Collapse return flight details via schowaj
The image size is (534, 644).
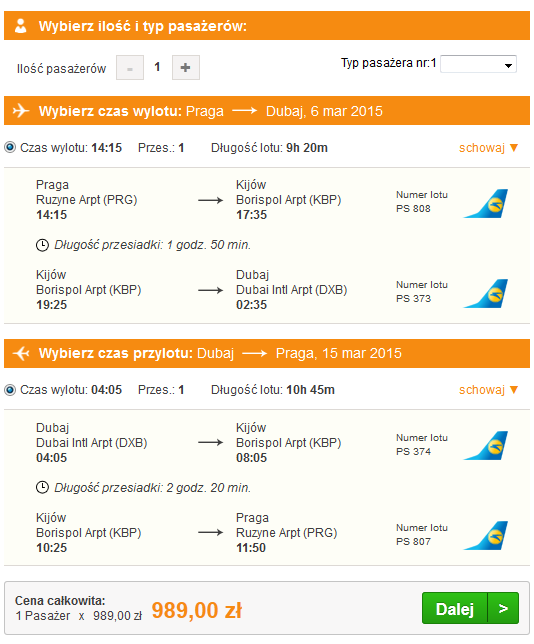click(488, 390)
